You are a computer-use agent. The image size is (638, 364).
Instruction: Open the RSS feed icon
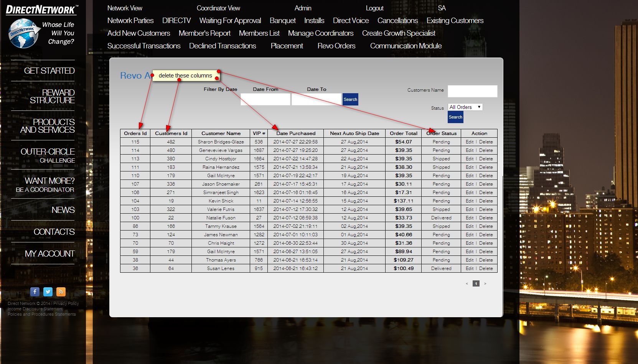61,292
